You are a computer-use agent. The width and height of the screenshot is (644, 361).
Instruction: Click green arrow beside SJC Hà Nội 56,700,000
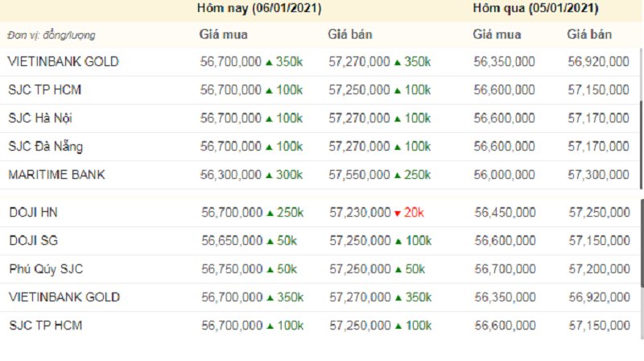[x=269, y=118]
